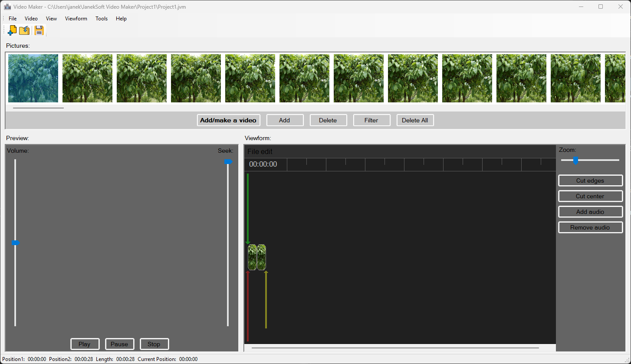The width and height of the screenshot is (631, 364).
Task: Click the Zoom slider handle
Action: coord(575,161)
